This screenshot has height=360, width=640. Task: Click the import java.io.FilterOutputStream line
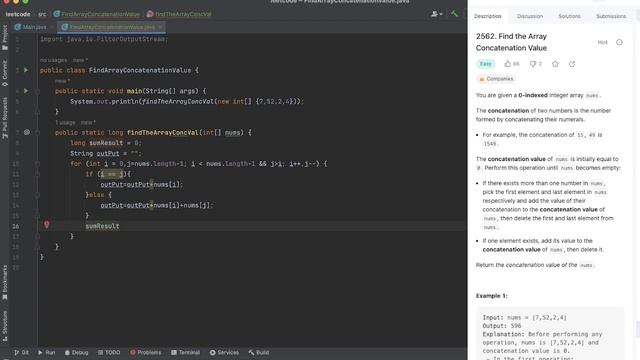coord(104,39)
